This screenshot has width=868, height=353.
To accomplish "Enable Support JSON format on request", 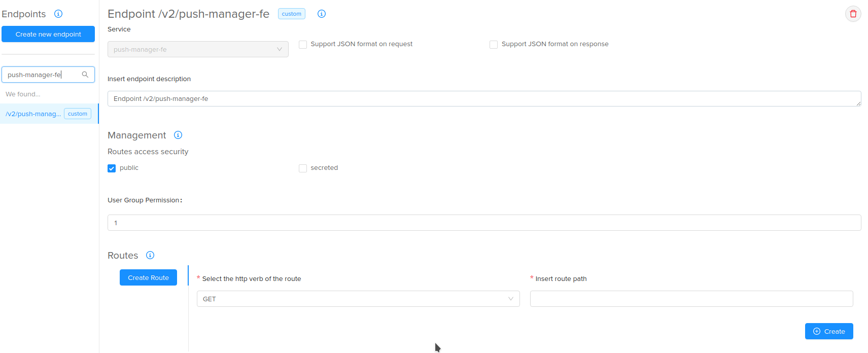I will point(303,45).
